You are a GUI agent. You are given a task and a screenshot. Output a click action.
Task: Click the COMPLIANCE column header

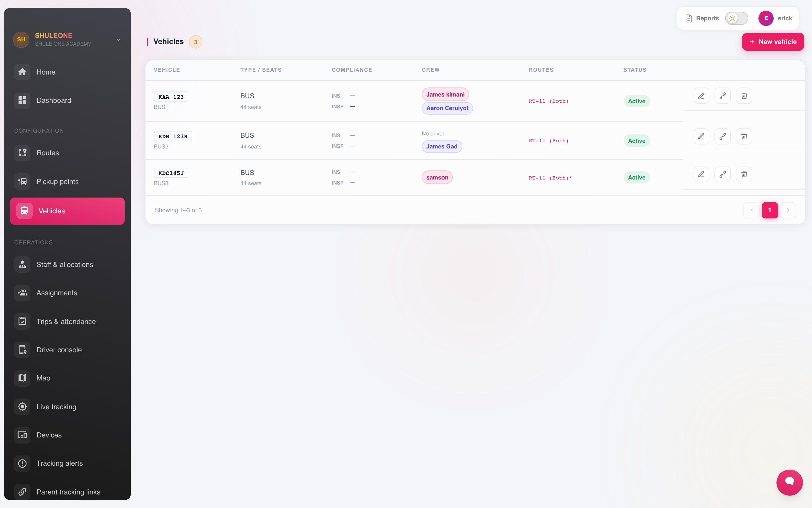click(352, 70)
